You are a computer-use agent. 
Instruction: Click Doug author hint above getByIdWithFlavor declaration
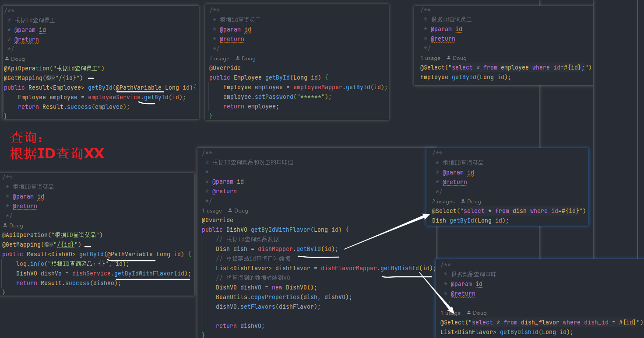pos(238,210)
